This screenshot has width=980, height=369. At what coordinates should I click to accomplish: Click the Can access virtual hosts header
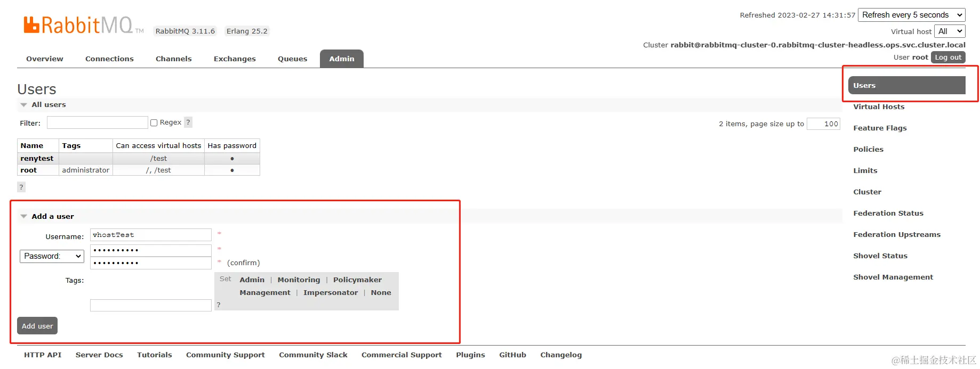pyautogui.click(x=158, y=146)
